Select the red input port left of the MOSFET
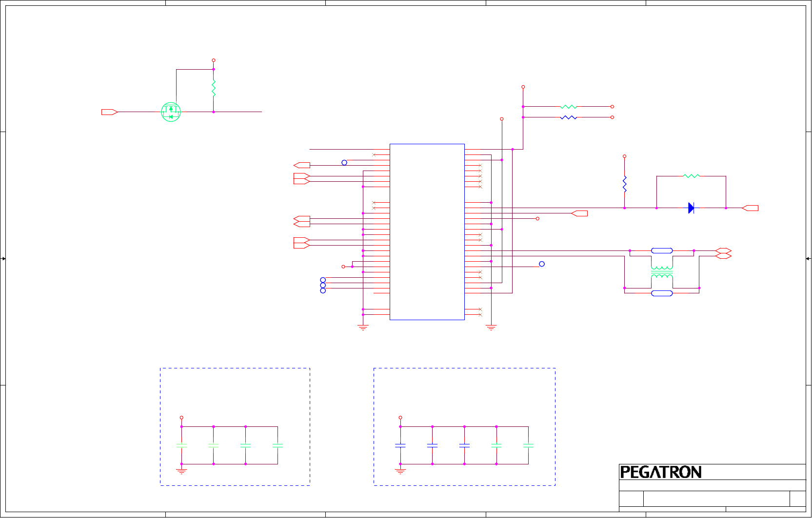Viewport: 812px width, 518px height. (110, 112)
